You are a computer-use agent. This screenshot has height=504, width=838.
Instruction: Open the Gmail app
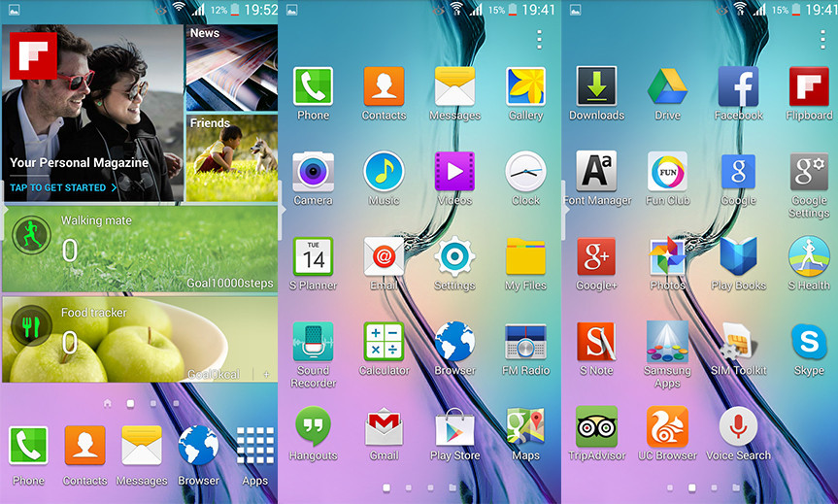pos(384,427)
